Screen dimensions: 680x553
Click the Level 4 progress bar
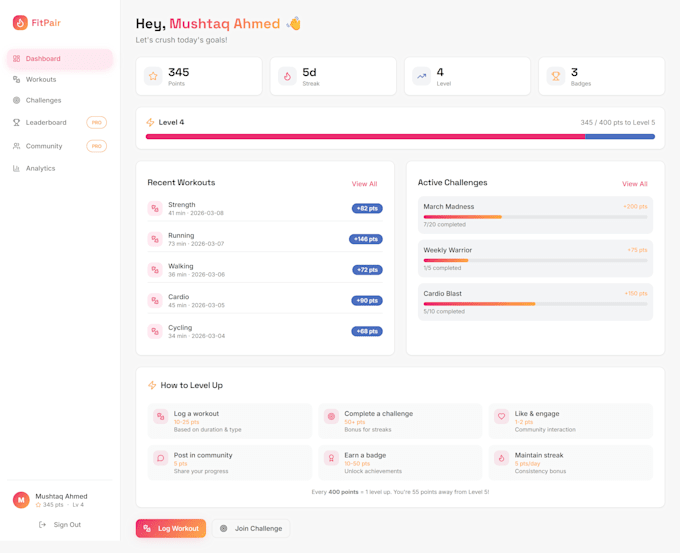click(400, 137)
